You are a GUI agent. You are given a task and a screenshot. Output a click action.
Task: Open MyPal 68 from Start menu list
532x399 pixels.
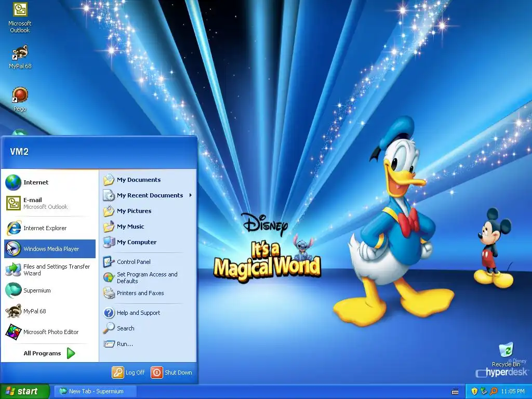coord(50,311)
